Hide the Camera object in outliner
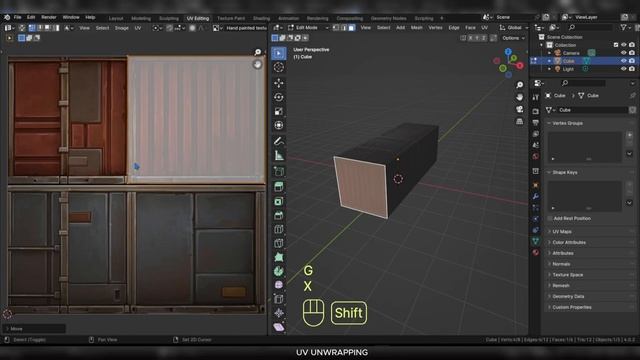 click(x=623, y=53)
